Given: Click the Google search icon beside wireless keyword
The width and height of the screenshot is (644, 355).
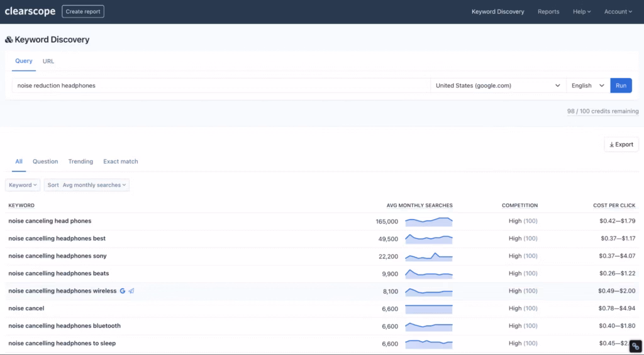Looking at the screenshot, I should point(123,291).
